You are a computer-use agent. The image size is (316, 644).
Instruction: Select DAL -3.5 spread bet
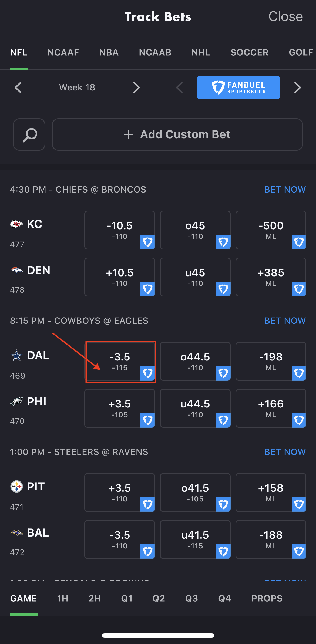(120, 361)
